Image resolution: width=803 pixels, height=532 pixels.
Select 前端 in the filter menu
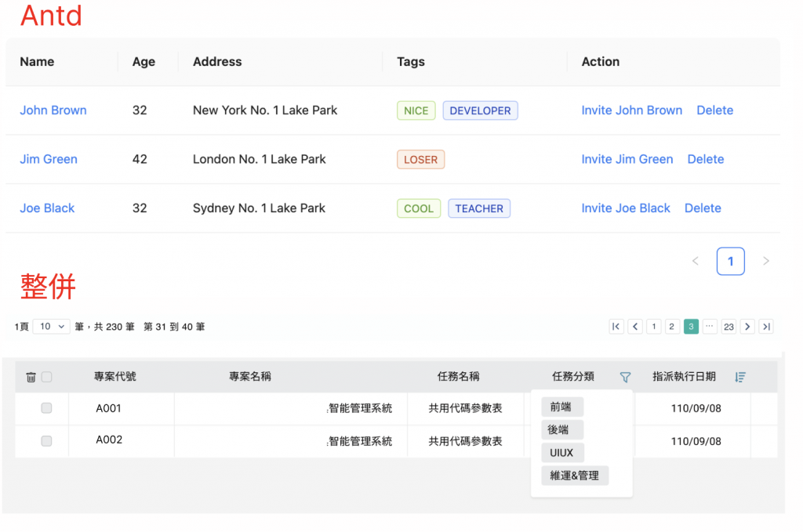pyautogui.click(x=561, y=407)
